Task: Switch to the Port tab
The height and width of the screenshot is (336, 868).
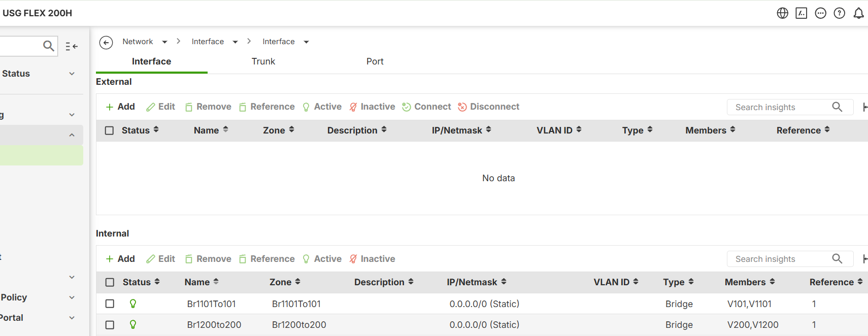Action: 375,61
